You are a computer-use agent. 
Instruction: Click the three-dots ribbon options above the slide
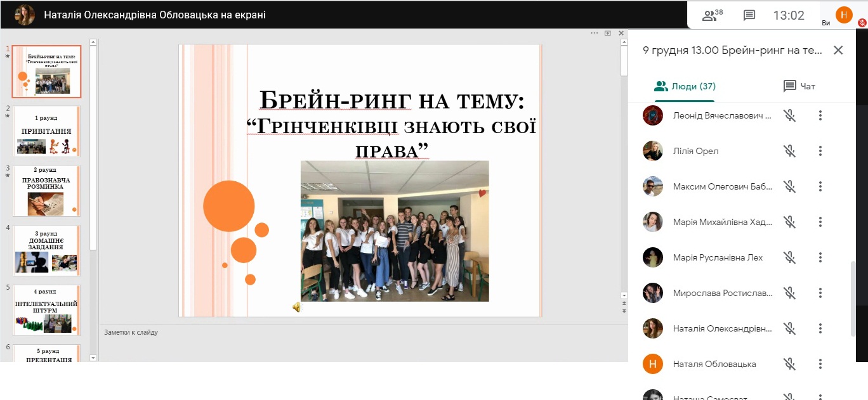pos(595,33)
